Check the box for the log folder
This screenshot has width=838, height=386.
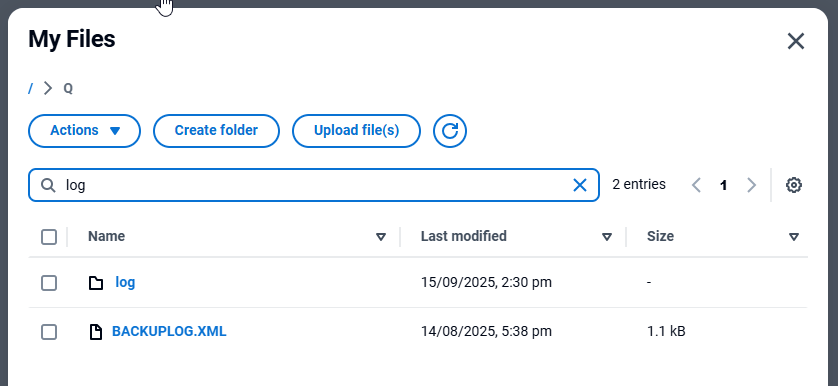click(49, 283)
